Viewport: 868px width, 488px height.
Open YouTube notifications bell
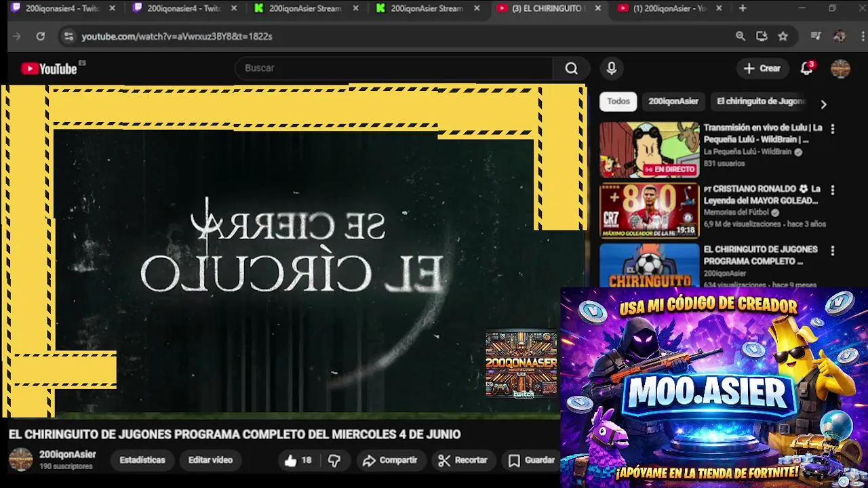tap(806, 68)
